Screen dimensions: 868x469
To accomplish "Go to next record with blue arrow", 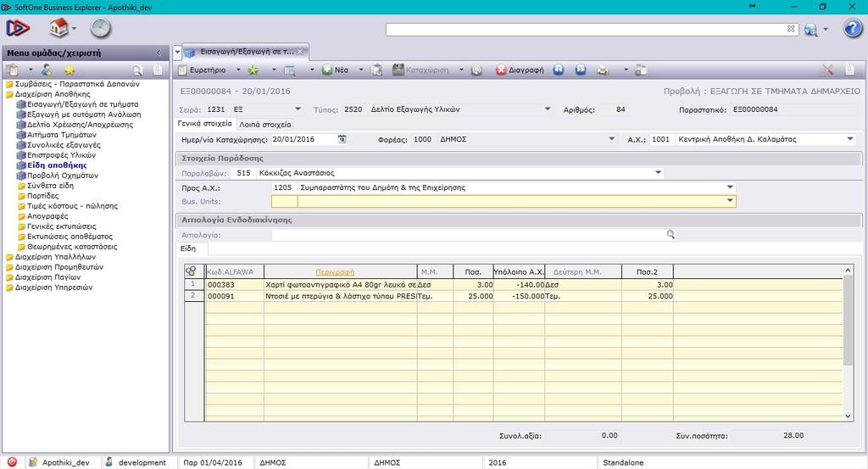I will point(580,70).
